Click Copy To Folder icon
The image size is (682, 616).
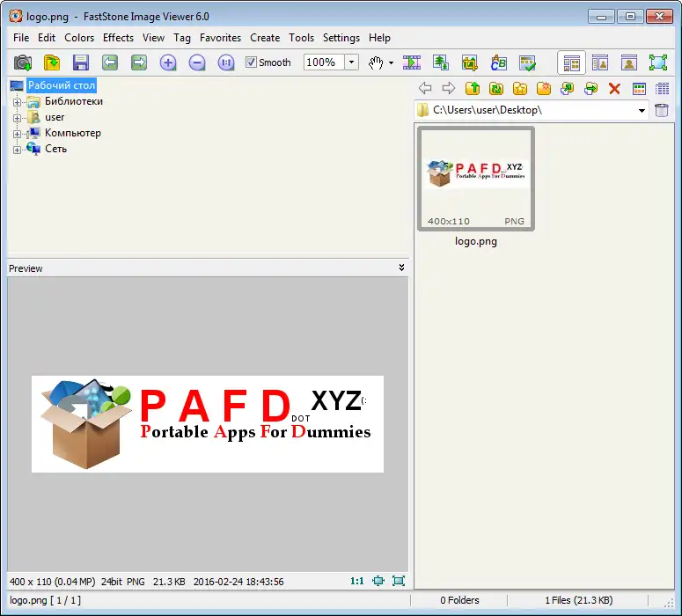[568, 88]
